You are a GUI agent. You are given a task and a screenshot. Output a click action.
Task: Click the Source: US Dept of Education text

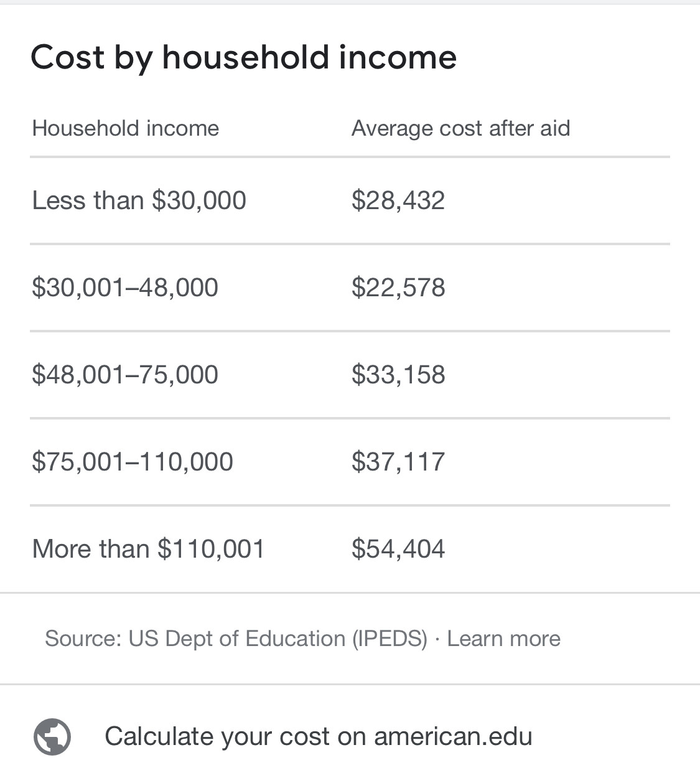coord(195,639)
